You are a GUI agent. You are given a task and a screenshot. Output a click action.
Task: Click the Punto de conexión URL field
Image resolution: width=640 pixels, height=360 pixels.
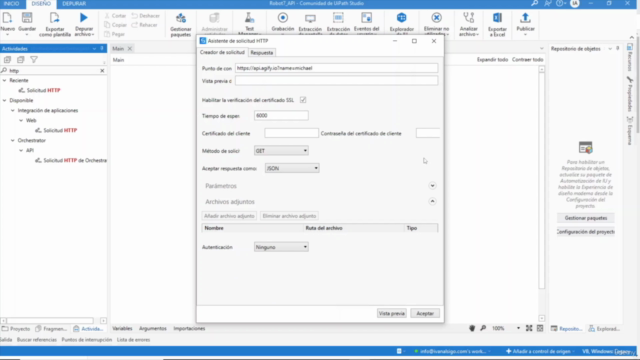[336, 68]
